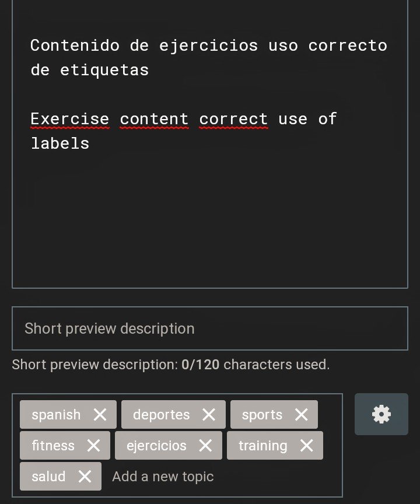Image resolution: width=420 pixels, height=504 pixels.
Task: Open settings with the gear icon
Action: pyautogui.click(x=381, y=414)
